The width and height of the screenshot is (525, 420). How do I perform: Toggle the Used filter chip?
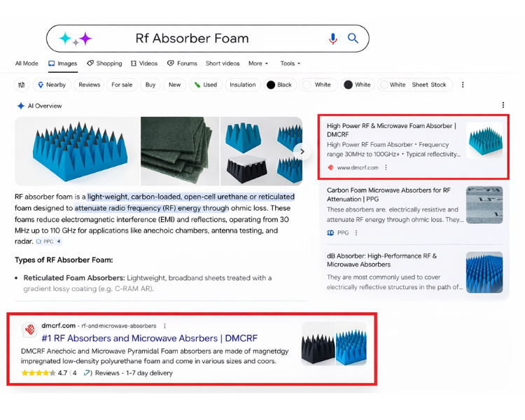206,85
